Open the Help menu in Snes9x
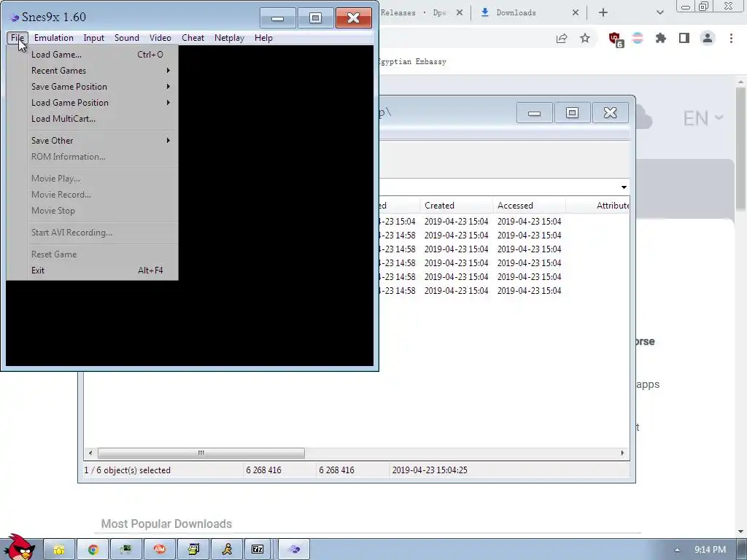 263,38
